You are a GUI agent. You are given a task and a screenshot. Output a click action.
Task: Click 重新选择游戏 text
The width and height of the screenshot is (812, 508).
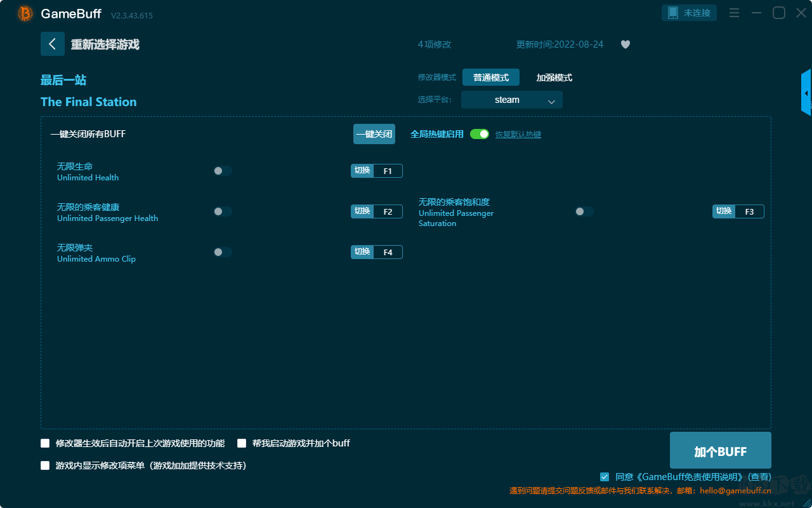coord(105,44)
